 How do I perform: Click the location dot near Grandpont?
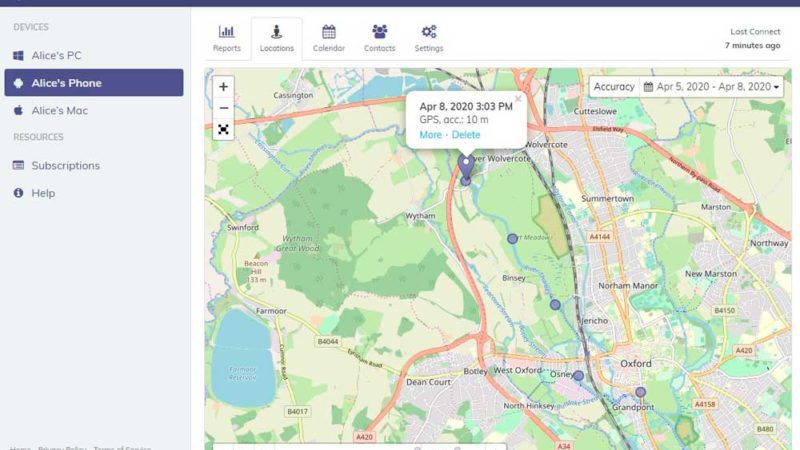(640, 392)
